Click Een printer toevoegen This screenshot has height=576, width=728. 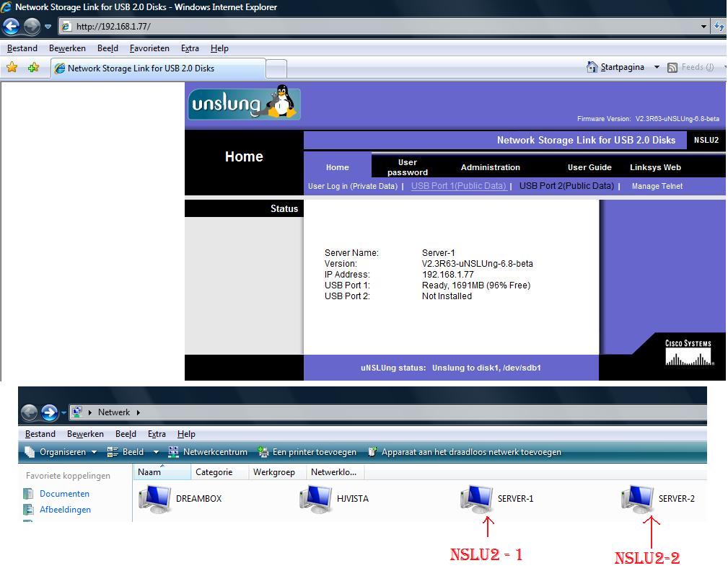[307, 452]
